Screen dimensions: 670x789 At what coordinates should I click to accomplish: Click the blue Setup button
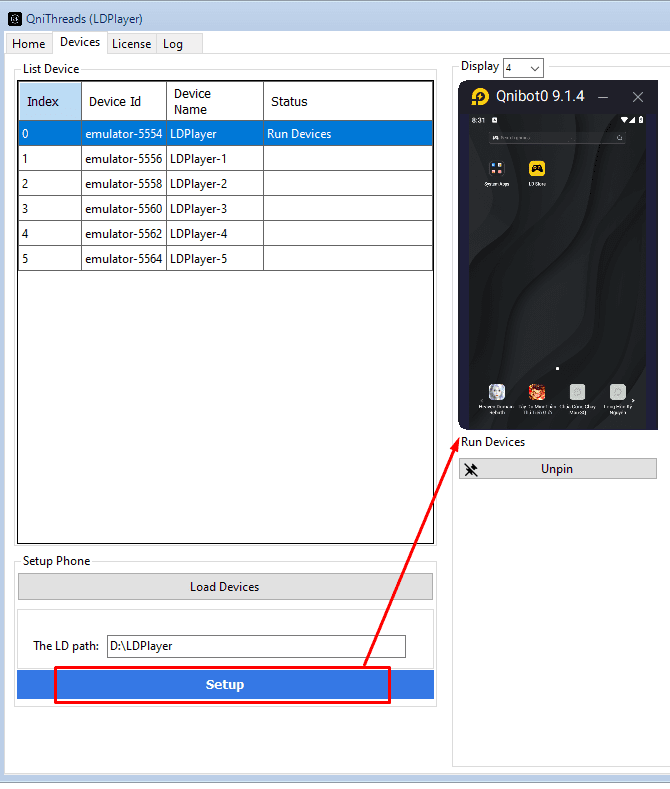(x=225, y=684)
